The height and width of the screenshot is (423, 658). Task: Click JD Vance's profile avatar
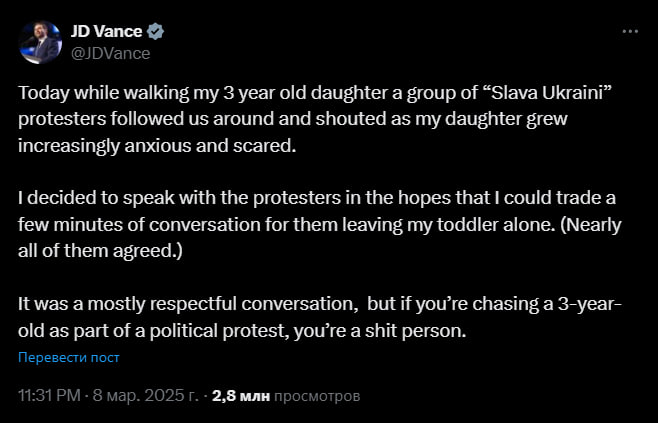point(41,41)
